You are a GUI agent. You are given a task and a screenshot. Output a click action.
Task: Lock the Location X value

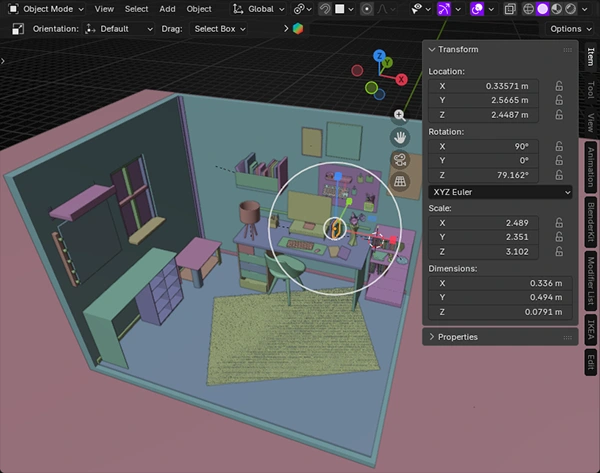[x=559, y=86]
